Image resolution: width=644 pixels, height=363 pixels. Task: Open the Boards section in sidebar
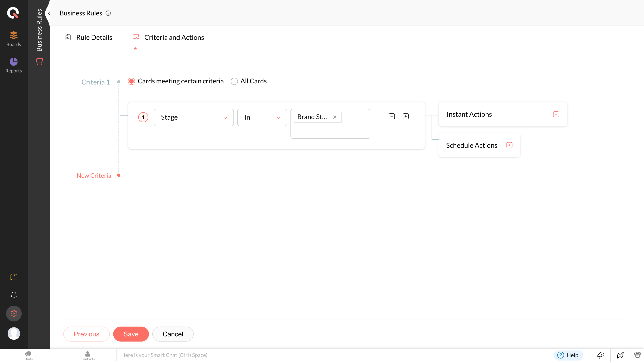13,39
